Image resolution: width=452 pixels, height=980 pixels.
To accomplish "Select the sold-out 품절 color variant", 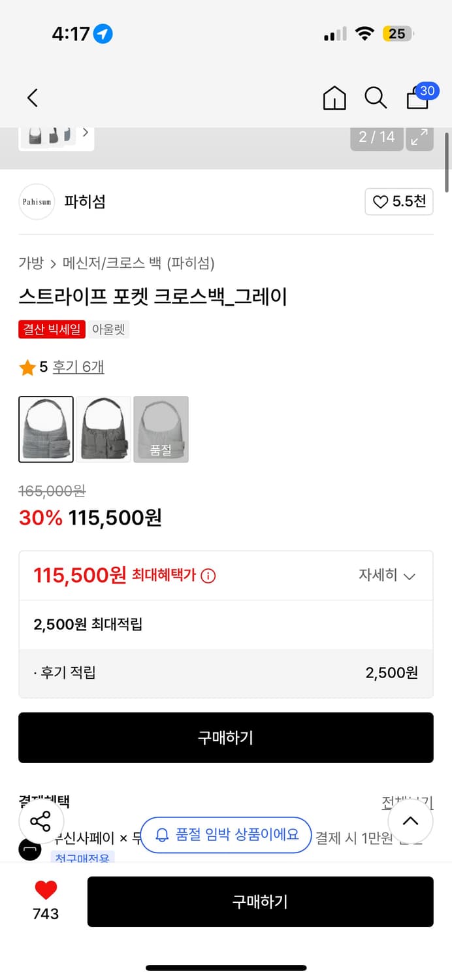I will click(161, 429).
